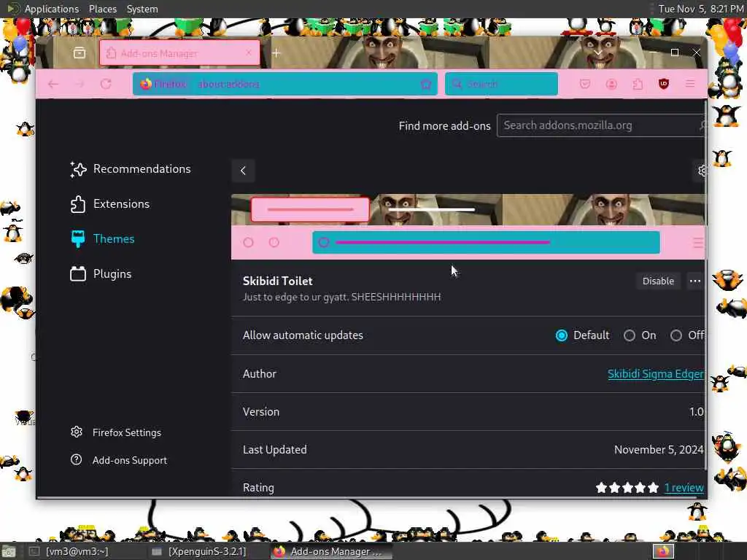Maximize the Firefox window
This screenshot has height=560, width=747.
pyautogui.click(x=675, y=52)
